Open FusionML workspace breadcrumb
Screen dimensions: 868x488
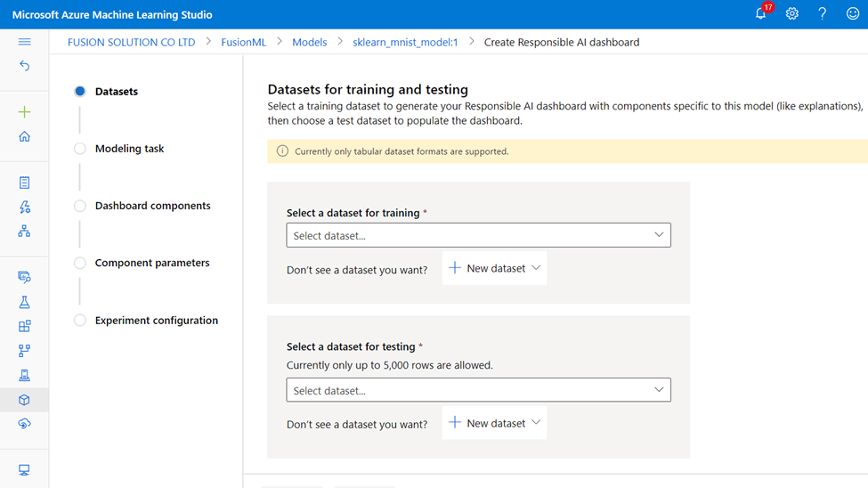click(x=244, y=42)
